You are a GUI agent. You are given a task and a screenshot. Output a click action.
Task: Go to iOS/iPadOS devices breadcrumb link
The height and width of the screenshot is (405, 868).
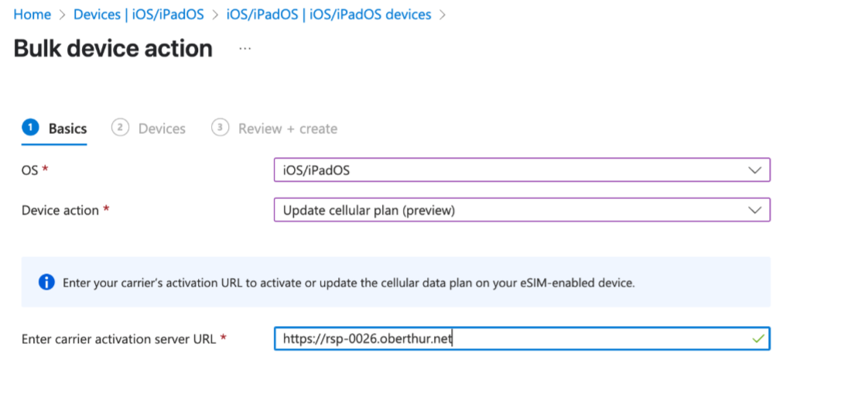[329, 15]
